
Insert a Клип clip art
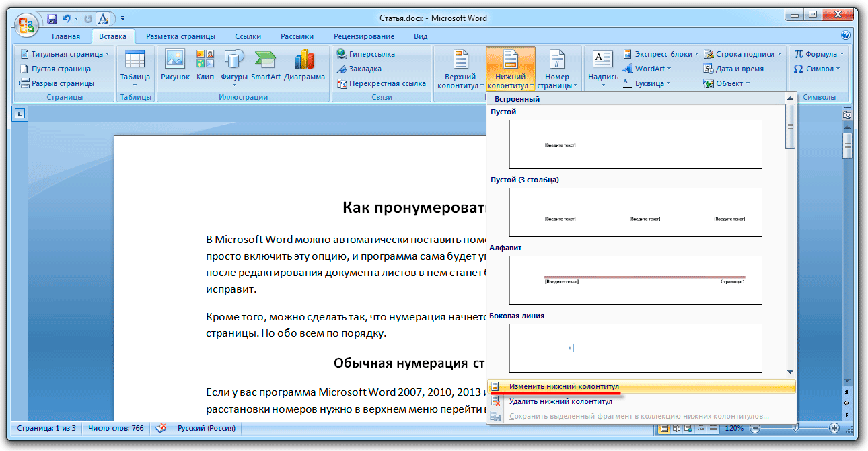pos(205,66)
